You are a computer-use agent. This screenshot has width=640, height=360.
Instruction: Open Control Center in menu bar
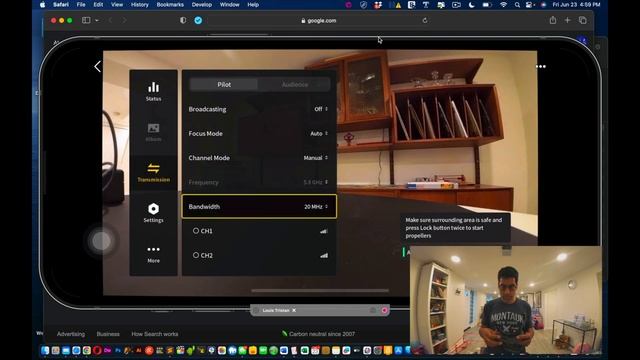tap(529, 4)
